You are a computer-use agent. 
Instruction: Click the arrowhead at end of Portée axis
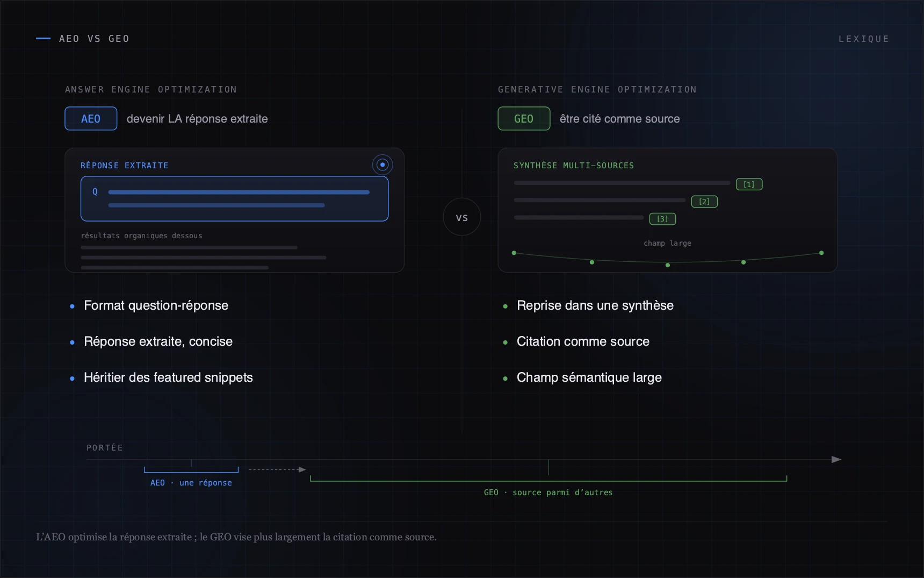point(836,459)
